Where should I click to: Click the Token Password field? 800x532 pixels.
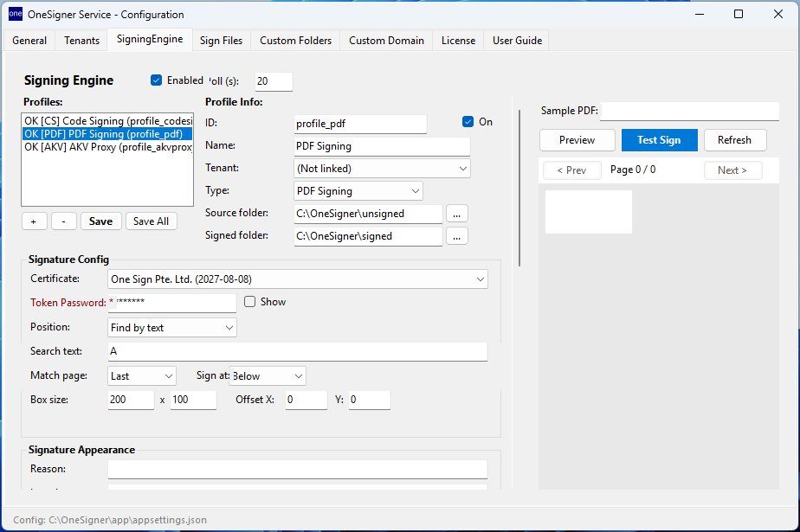[x=172, y=303]
